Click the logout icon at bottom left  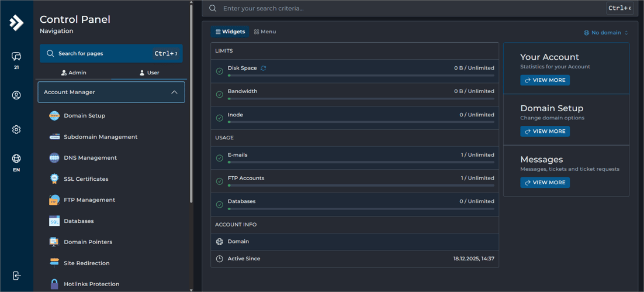[x=16, y=276]
